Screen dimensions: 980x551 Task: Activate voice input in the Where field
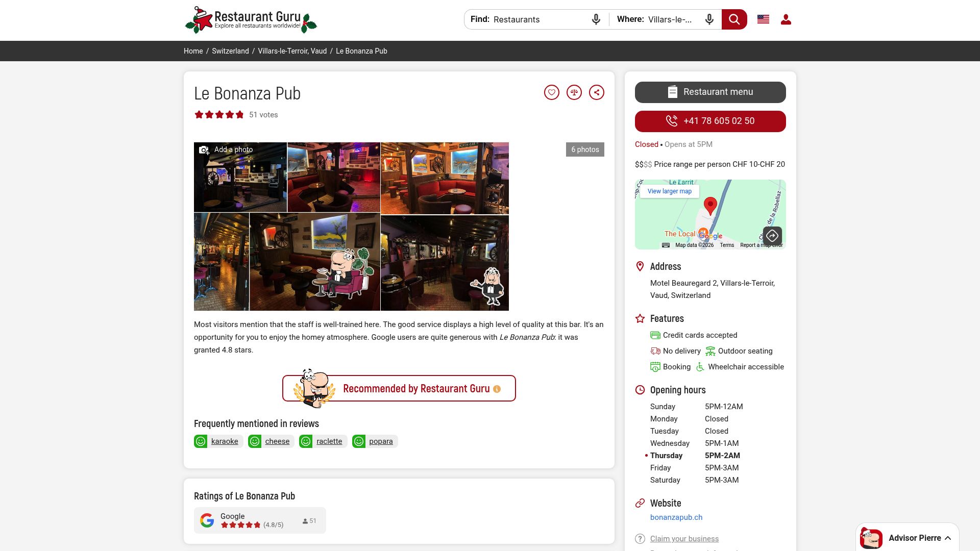pyautogui.click(x=709, y=19)
